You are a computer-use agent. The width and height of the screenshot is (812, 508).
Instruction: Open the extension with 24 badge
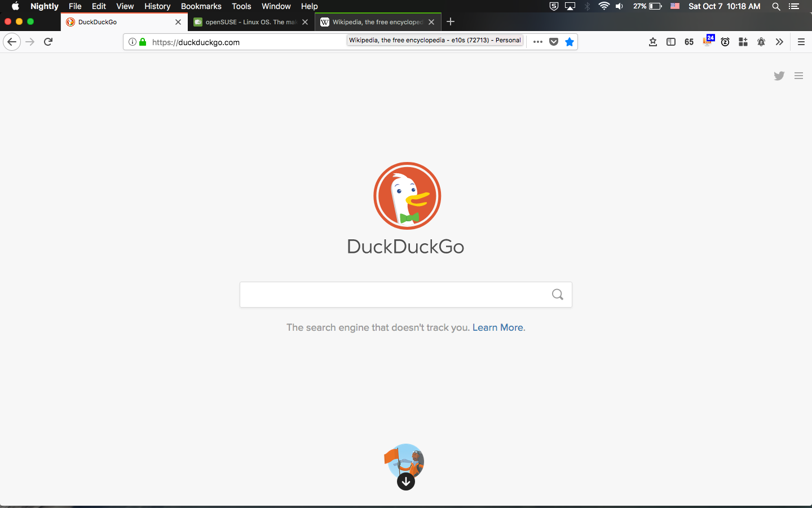pos(708,41)
